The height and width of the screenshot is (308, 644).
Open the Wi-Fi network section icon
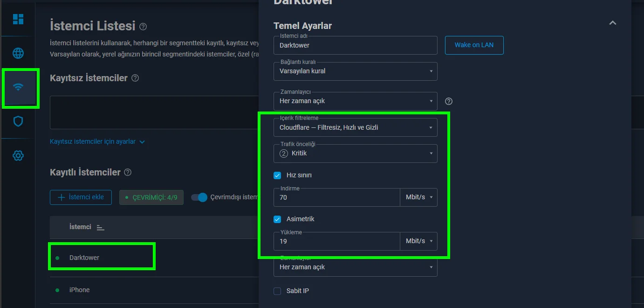tap(18, 87)
